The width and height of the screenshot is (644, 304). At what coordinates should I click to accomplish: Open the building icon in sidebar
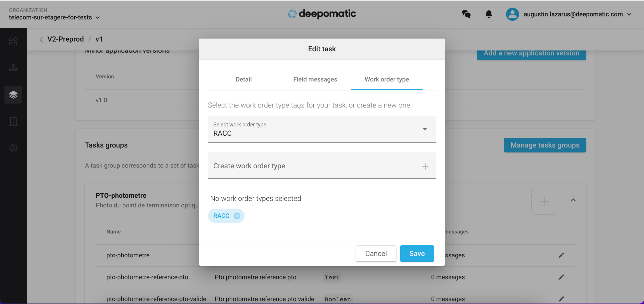tap(13, 121)
